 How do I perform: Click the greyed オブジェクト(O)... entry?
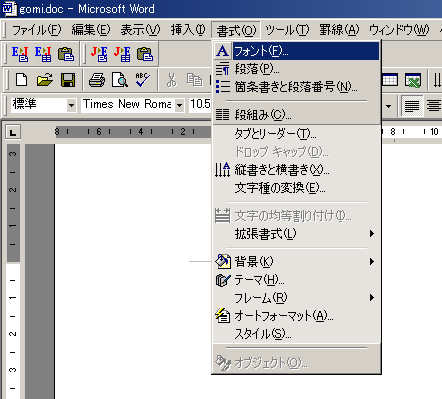(296, 362)
